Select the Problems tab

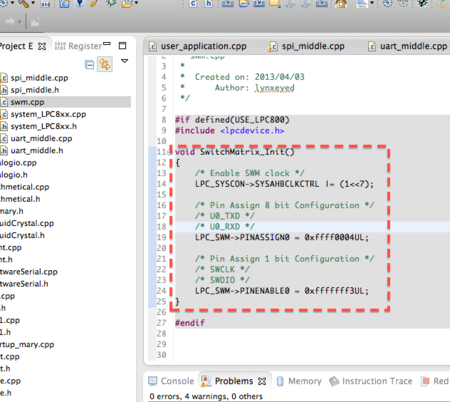point(234,381)
